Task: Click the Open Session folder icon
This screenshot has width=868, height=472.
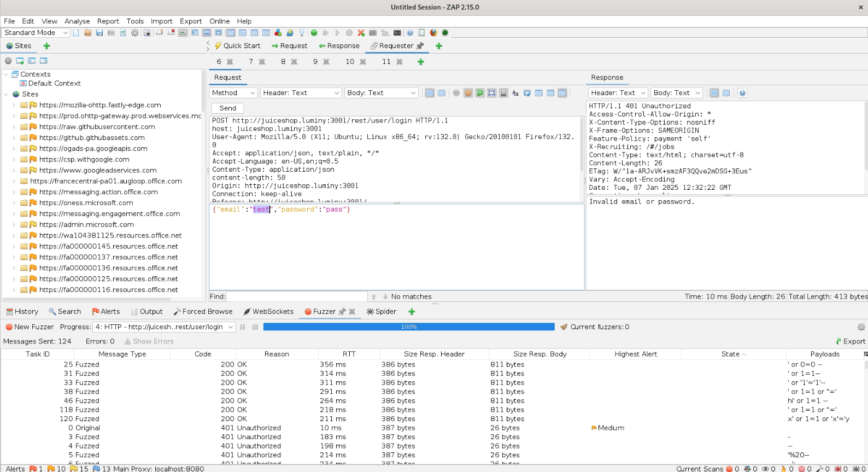Action: pyautogui.click(x=87, y=33)
